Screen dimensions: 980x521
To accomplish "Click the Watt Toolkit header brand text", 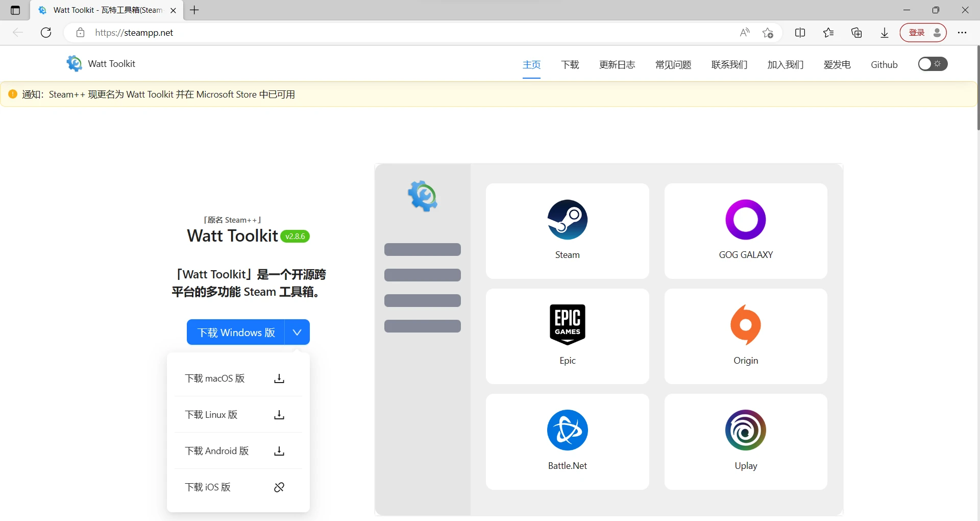I will 112,63.
